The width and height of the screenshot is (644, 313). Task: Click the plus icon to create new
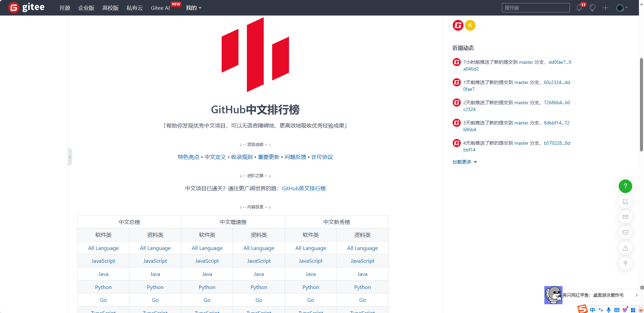coord(606,8)
